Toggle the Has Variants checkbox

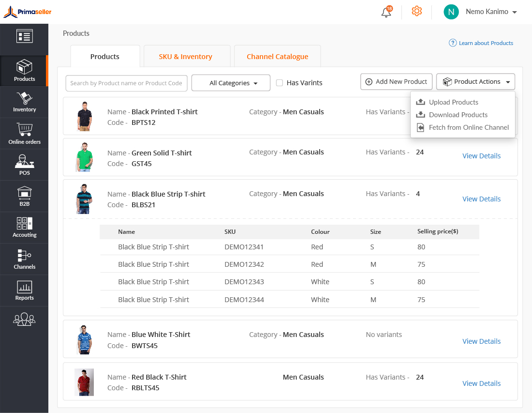[280, 83]
